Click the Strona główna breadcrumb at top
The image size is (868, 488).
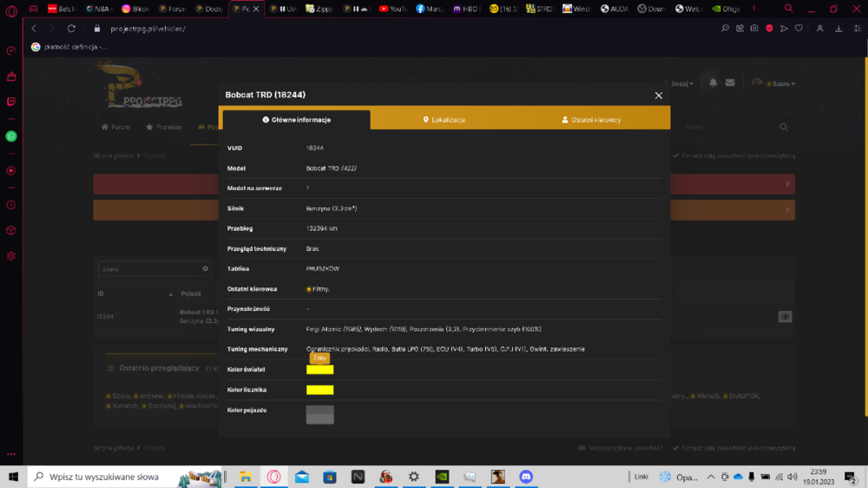pyautogui.click(x=114, y=155)
